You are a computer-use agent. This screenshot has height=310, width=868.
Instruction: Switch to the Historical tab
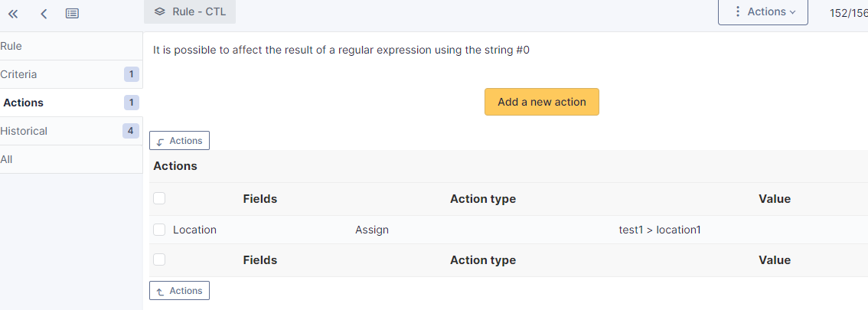point(24,131)
